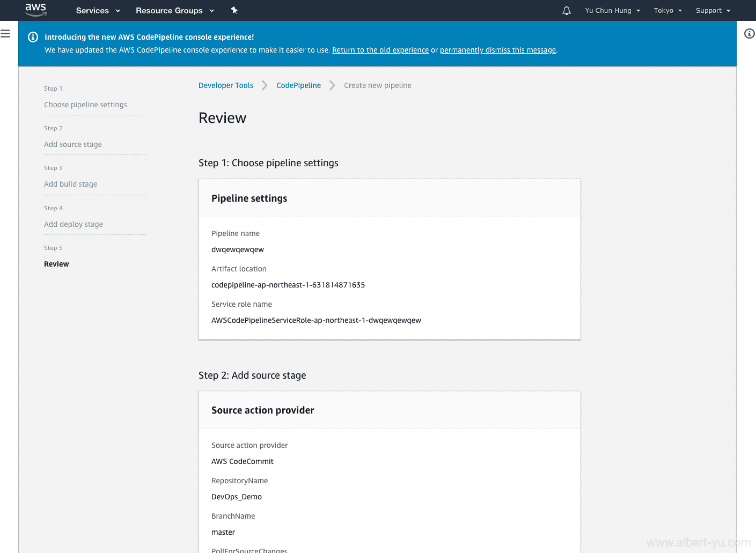
Task: Open the notifications bell icon
Action: 566,10
